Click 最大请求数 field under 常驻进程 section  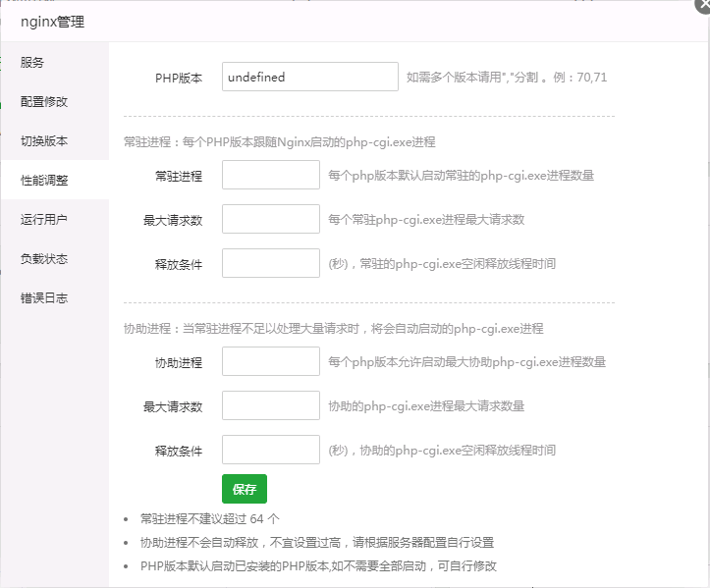pos(271,219)
